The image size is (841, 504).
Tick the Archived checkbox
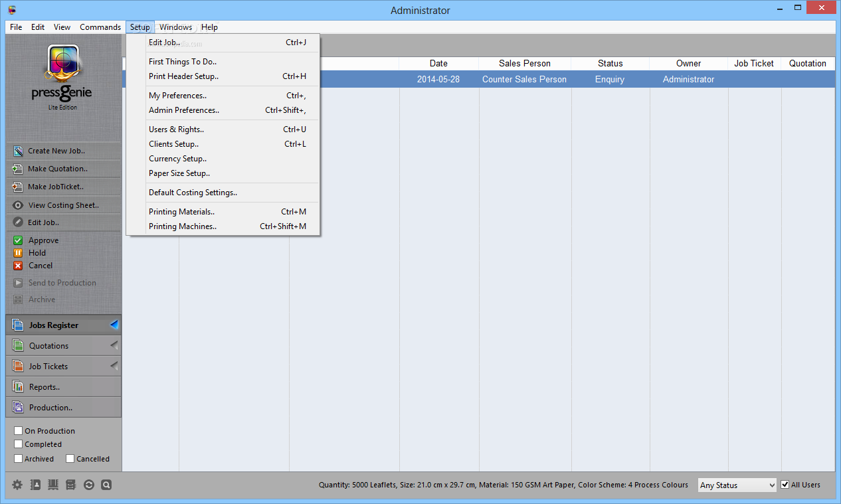(x=19, y=459)
